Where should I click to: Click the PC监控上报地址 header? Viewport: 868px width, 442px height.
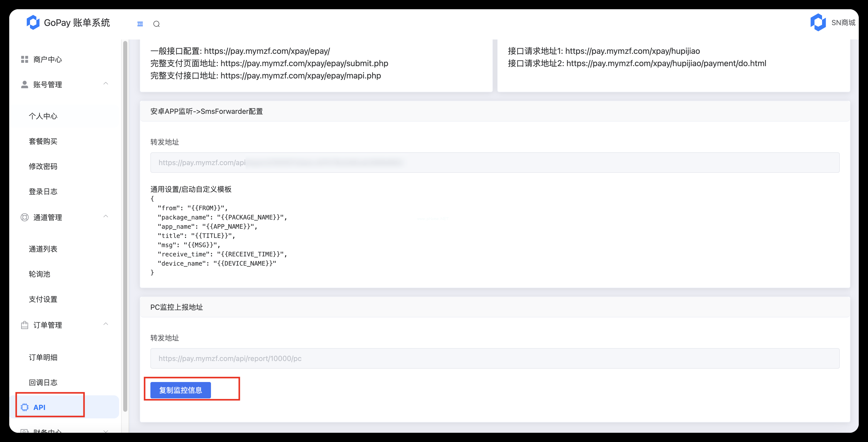[177, 307]
